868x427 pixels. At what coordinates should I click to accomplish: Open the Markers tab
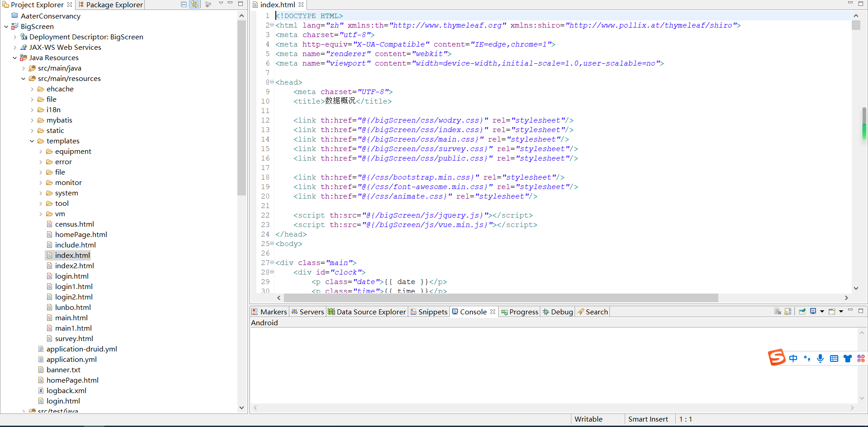[x=269, y=312]
